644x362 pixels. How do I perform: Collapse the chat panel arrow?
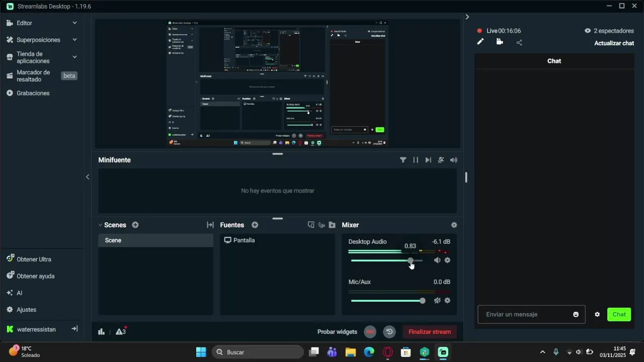coord(467,17)
